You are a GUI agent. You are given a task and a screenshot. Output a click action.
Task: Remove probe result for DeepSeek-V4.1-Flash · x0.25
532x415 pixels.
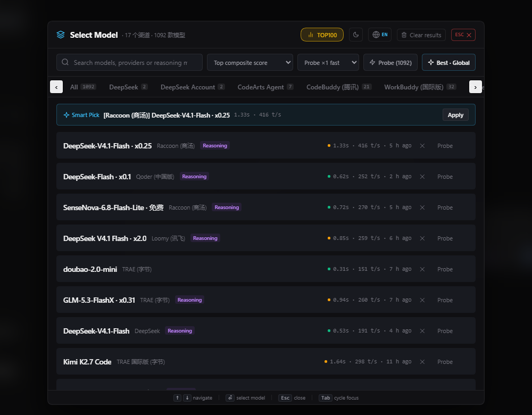[x=422, y=146]
